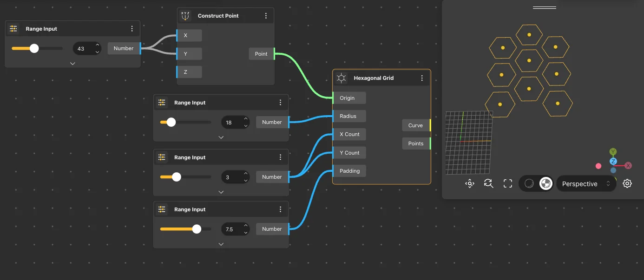Image resolution: width=644 pixels, height=280 pixels.
Task: Expand the Range Input node with value 18
Action: pos(221,137)
